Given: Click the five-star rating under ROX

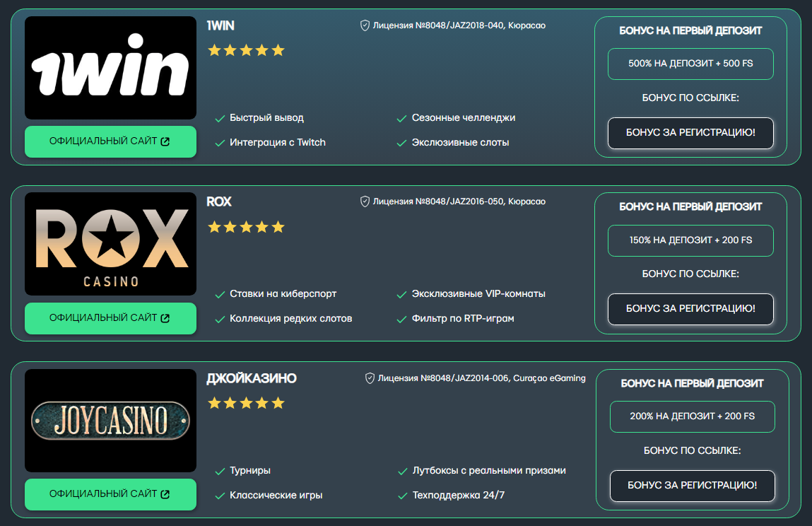Looking at the screenshot, I should (246, 226).
